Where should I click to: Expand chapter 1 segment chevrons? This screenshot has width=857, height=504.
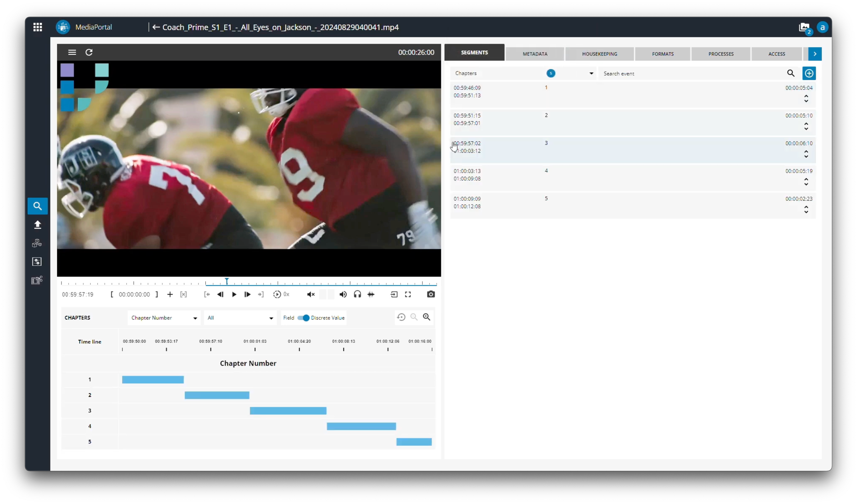806,99
